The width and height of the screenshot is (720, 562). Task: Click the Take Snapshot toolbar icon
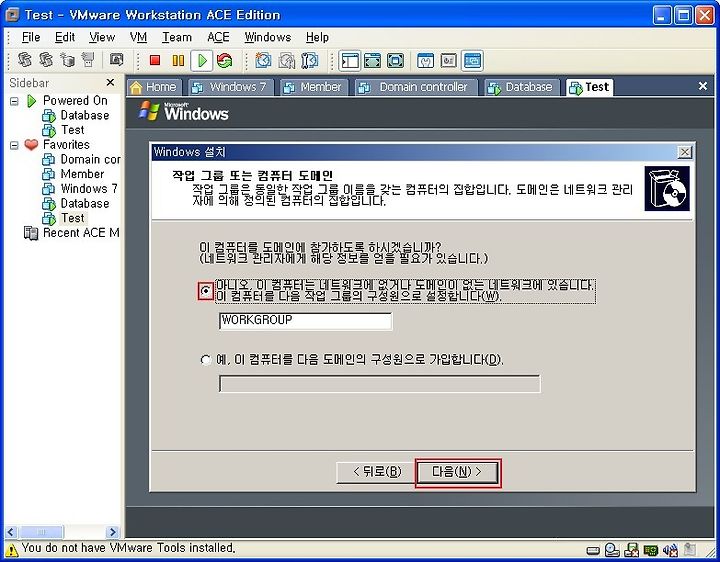(x=263, y=60)
